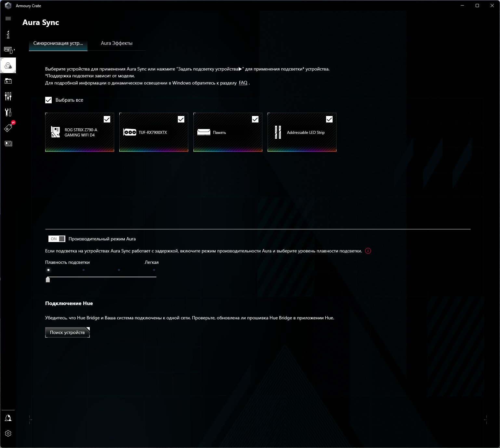Click the 'Производительный режим Aura' label

point(102,239)
